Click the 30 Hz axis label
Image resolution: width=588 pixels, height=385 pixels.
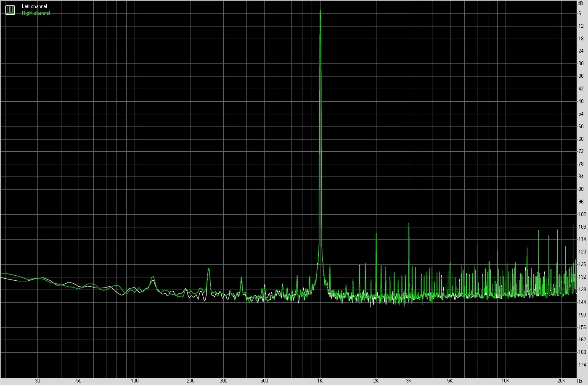click(38, 381)
